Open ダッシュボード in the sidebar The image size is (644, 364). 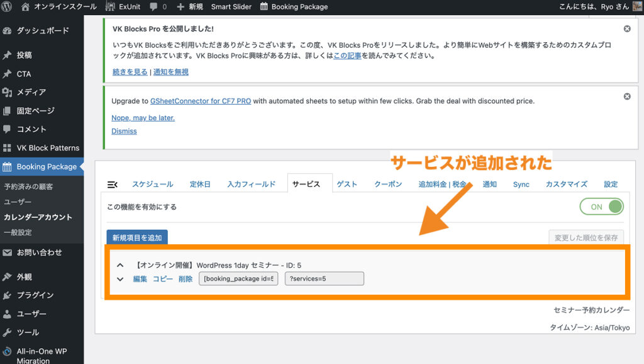pyautogui.click(x=42, y=31)
